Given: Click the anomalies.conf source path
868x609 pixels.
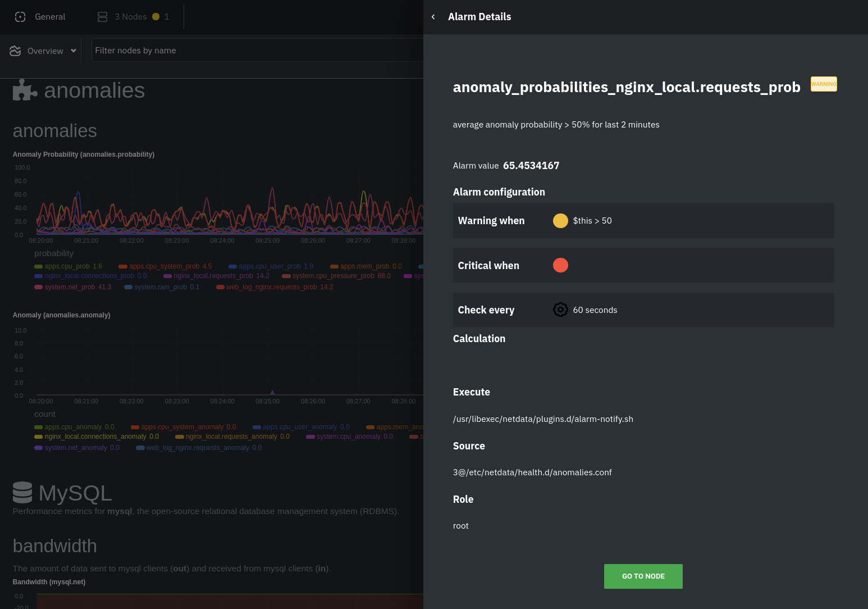Looking at the screenshot, I should [532, 472].
